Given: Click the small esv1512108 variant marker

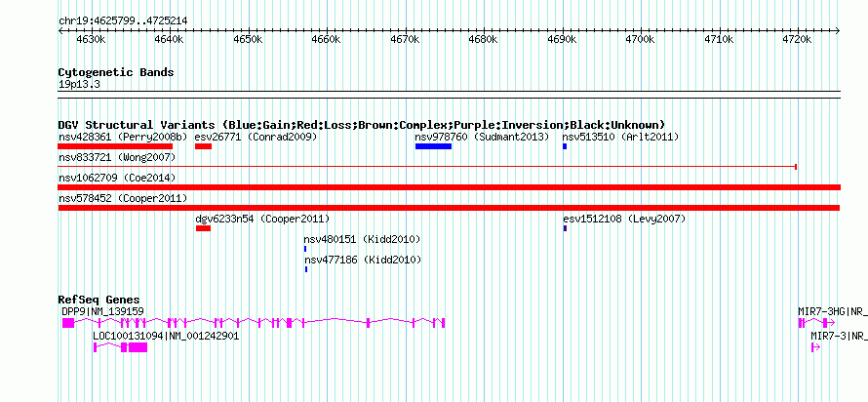Looking at the screenshot, I should coord(565,228).
